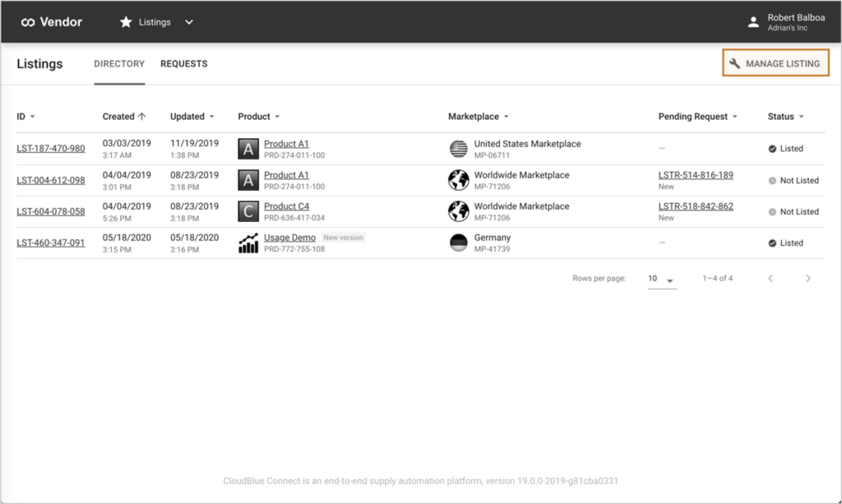842x504 pixels.
Task: Click product ID PRD-636-417-034
Action: [x=294, y=218]
